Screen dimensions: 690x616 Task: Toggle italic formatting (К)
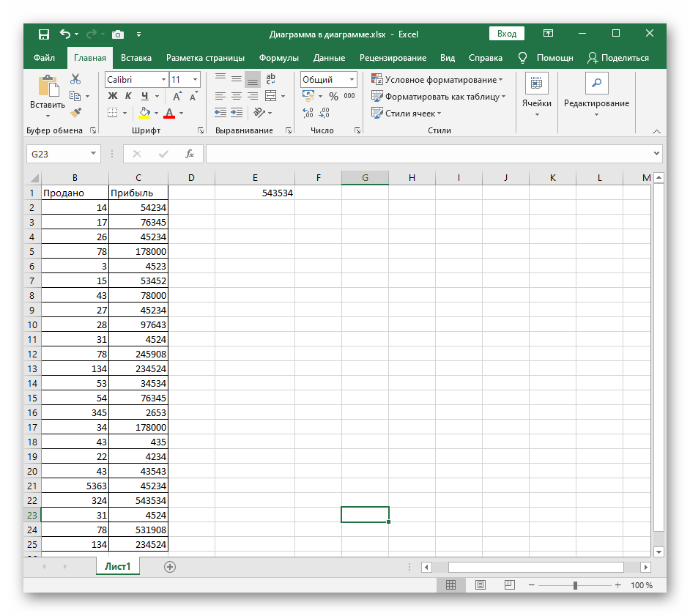coord(128,96)
